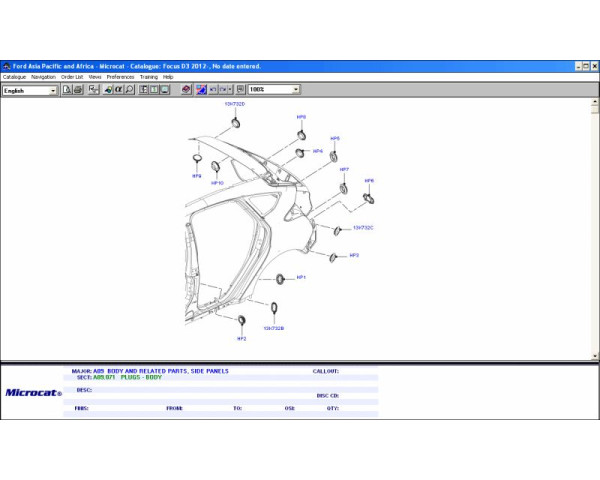This screenshot has width=600, height=480.
Task: Open the arrow dropdown beside forward button
Action: [232, 89]
